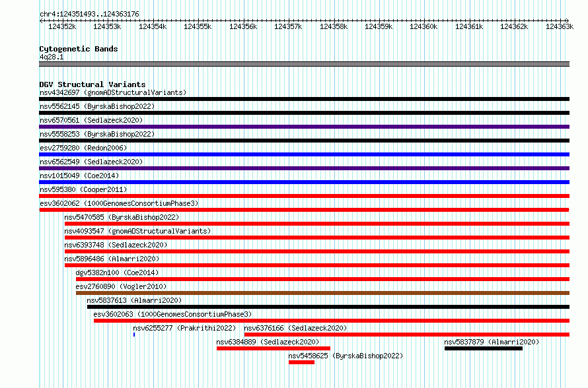Open dgv5382n100 Coe2014 label
Viewport: 588px width, 388px height.
[117, 273]
